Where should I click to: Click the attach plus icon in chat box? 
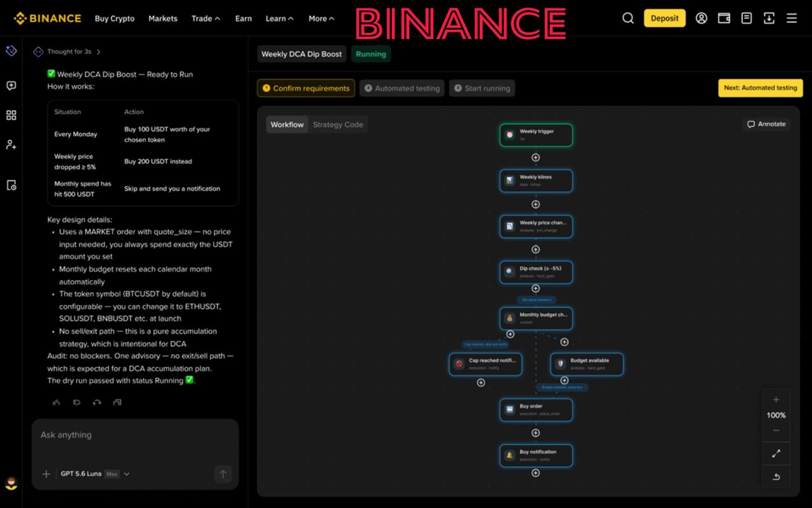coord(46,474)
